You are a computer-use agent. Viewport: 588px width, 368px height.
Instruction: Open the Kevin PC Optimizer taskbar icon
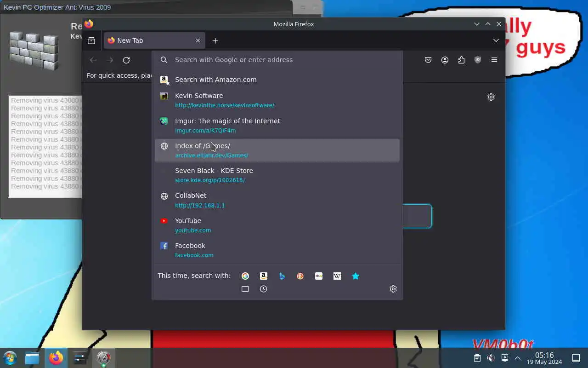point(103,358)
